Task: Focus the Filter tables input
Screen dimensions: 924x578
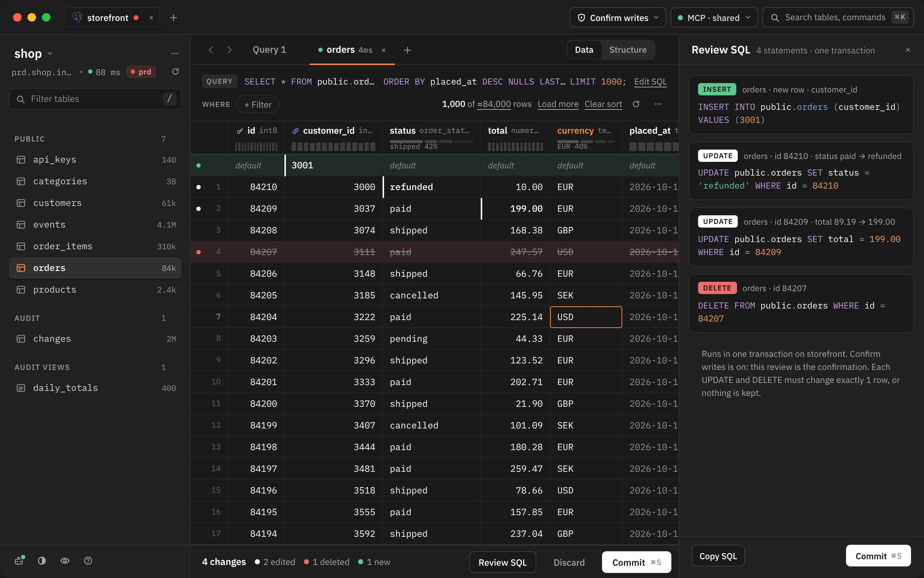Action: click(x=95, y=99)
